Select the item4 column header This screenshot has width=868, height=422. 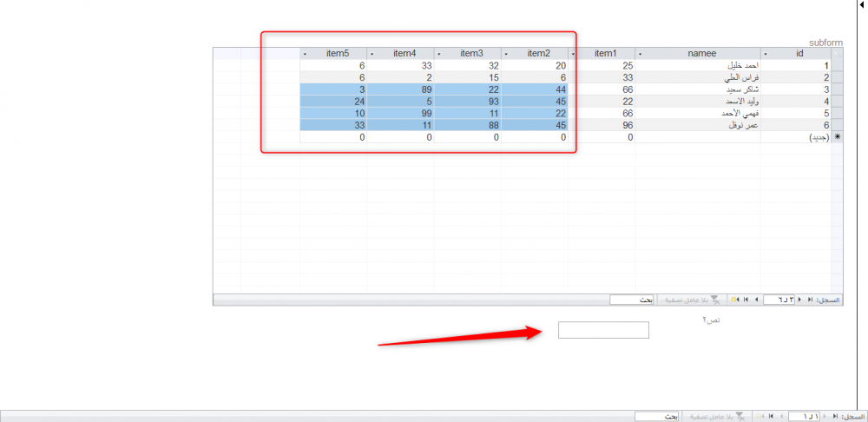(404, 53)
